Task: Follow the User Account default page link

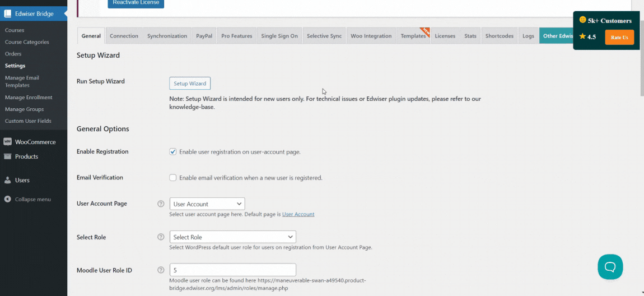Action: coord(298,214)
